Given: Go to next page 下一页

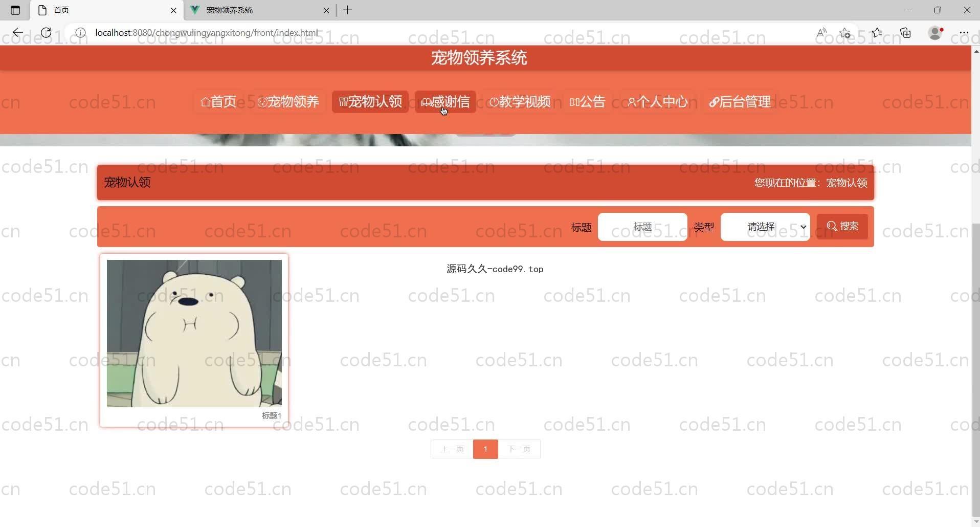Looking at the screenshot, I should coord(519,449).
